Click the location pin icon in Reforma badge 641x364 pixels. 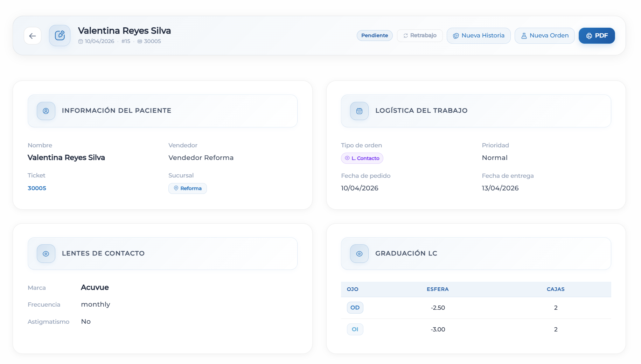coord(176,188)
